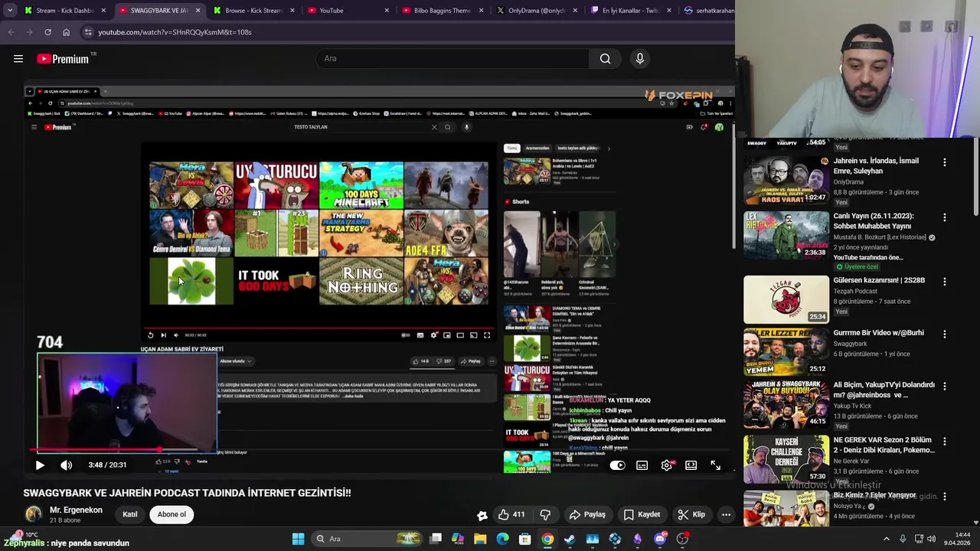Open options for Canlı Yayın (26.11.2023) video

(945, 217)
